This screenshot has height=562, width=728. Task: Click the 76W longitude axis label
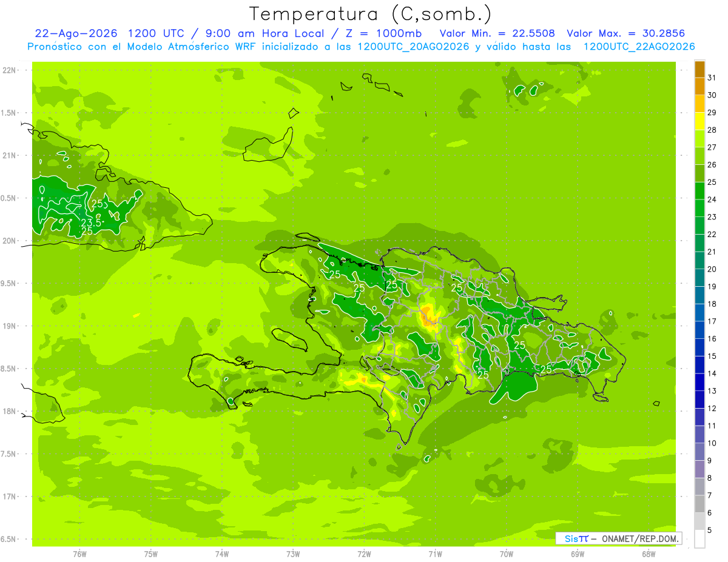click(x=79, y=554)
